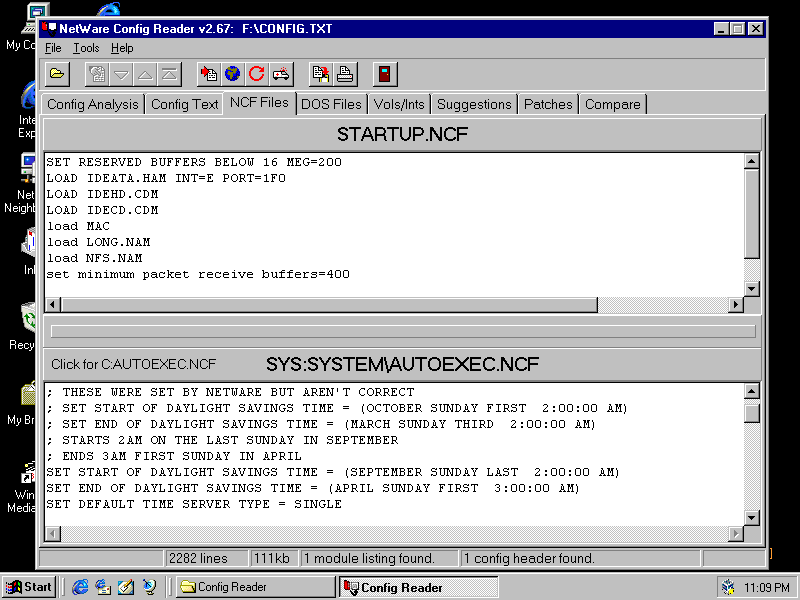Image resolution: width=800 pixels, height=600 pixels.
Task: Click the '111kb' status bar entry
Action: coord(272,559)
